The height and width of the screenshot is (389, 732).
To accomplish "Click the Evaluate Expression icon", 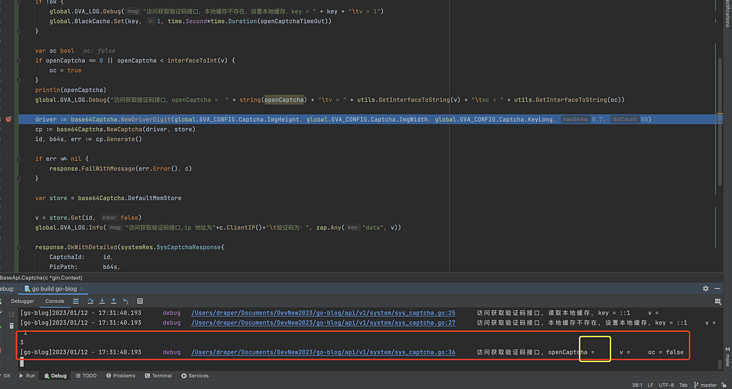I will point(140,301).
